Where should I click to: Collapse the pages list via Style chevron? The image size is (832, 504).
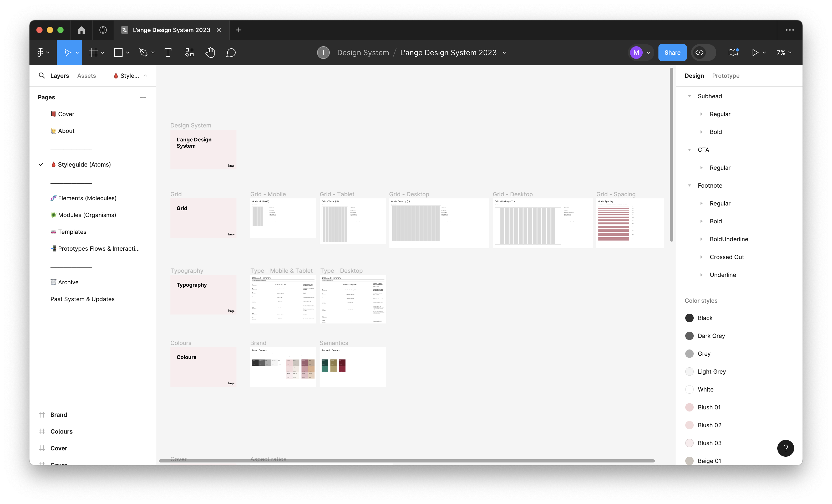coord(145,76)
